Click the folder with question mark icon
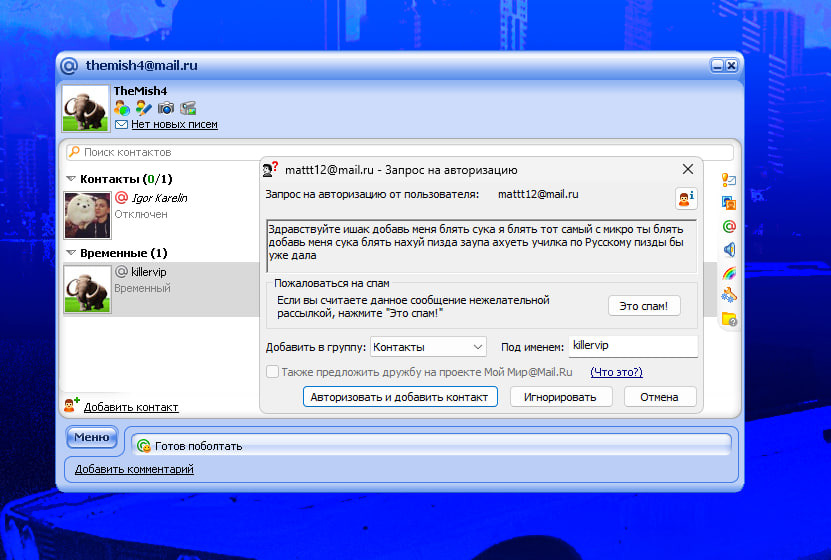The image size is (831, 560). [729, 319]
